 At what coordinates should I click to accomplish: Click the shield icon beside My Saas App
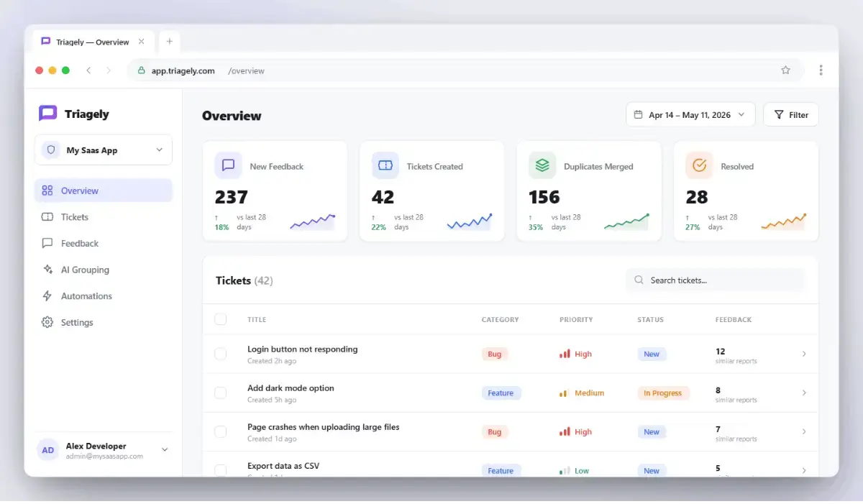pos(50,150)
